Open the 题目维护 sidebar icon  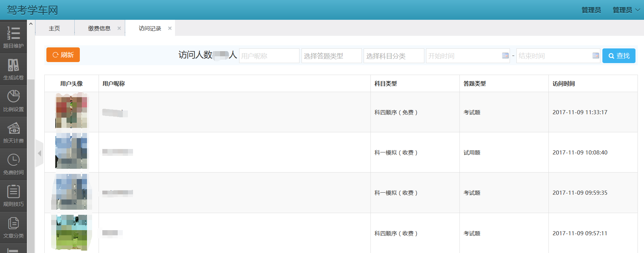coord(13,33)
